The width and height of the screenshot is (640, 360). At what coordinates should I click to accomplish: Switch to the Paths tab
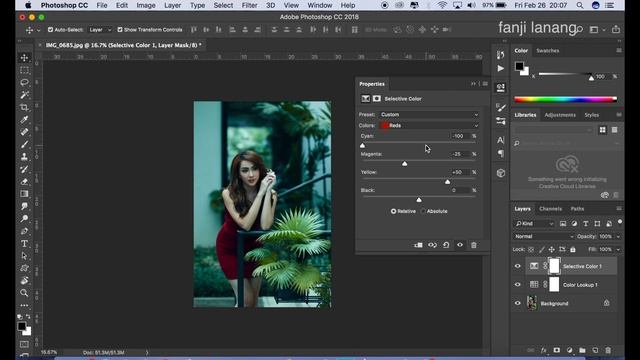(577, 209)
